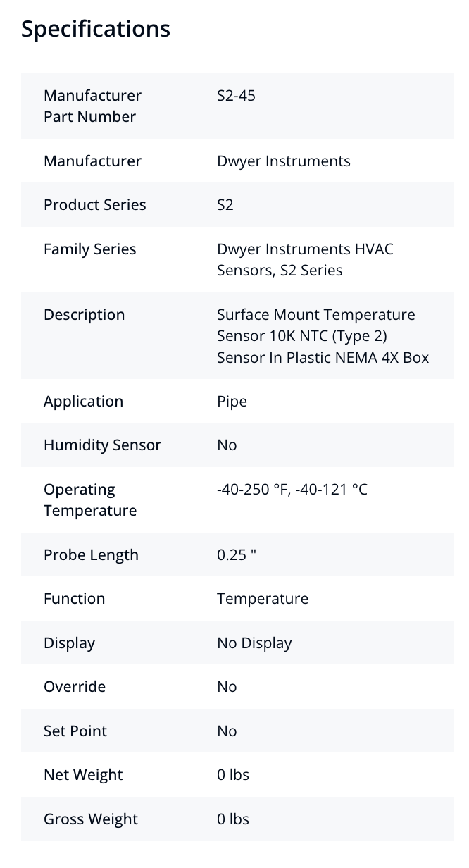Screen dimensions: 469x868
Task: Click the Operating Temperature range value
Action: 292,489
